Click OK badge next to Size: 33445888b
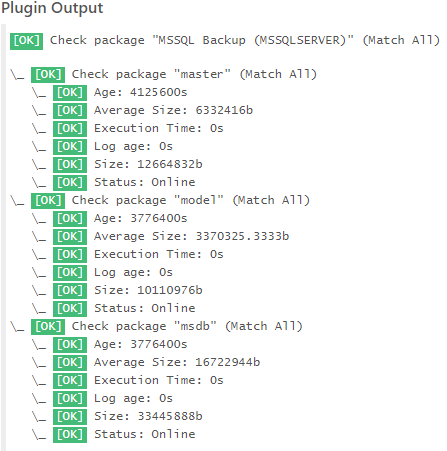 [x=70, y=416]
